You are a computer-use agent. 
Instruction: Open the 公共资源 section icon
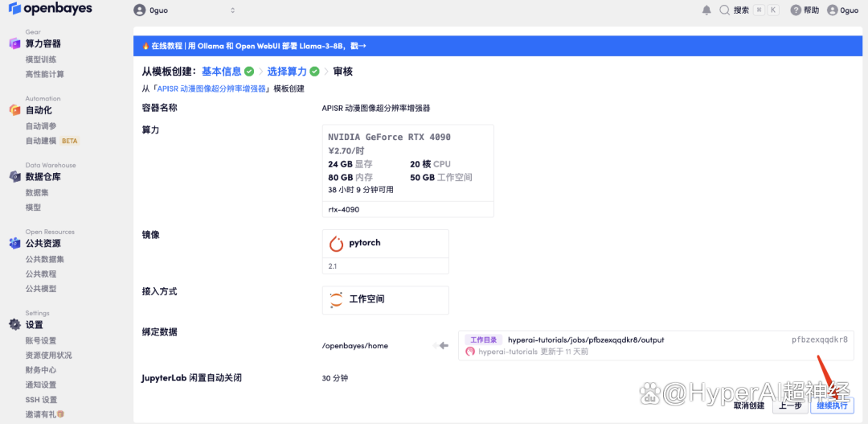click(14, 243)
